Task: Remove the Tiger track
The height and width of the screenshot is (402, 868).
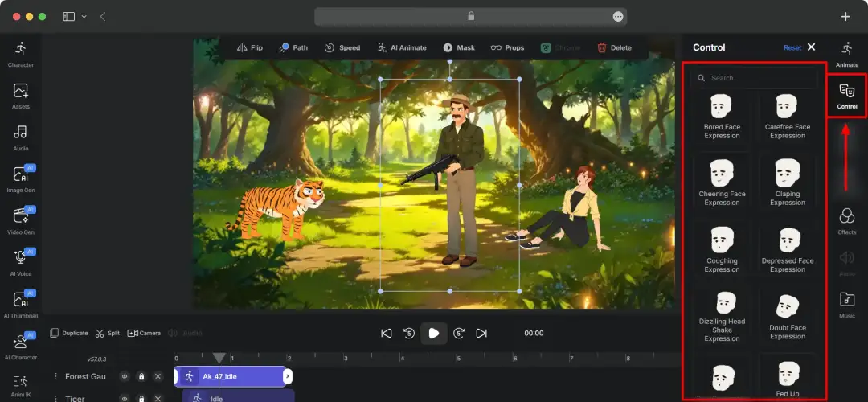Action: 158,398
